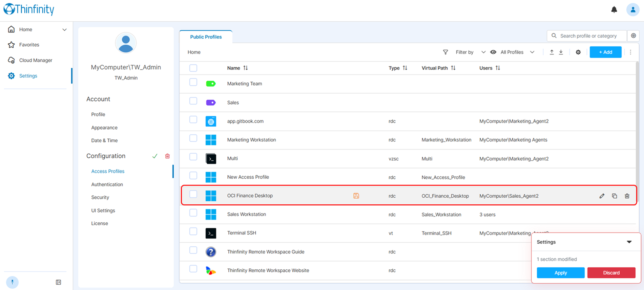Open License settings section
The image size is (644, 290).
click(x=100, y=223)
